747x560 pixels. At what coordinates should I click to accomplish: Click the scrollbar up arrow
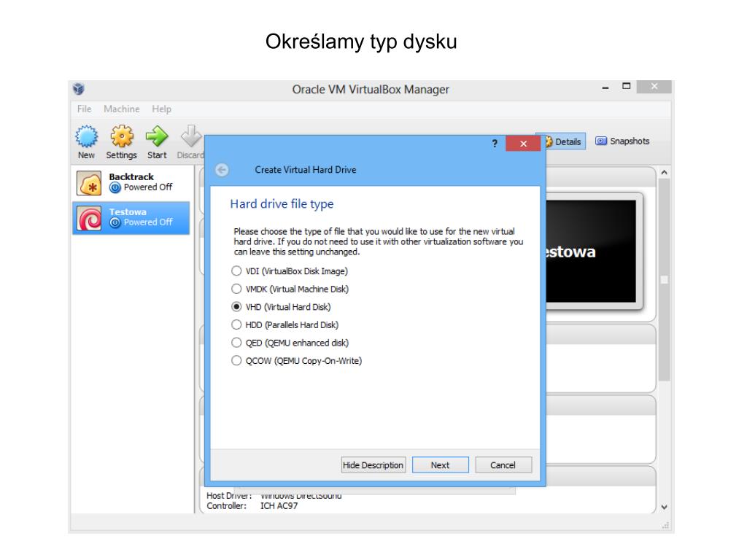pos(664,172)
